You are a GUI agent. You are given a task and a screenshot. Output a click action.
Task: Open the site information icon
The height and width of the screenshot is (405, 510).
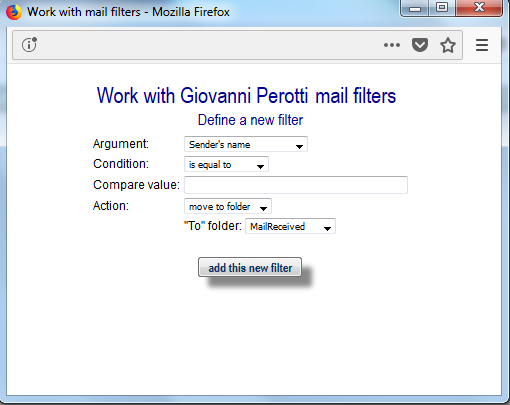[x=29, y=45]
